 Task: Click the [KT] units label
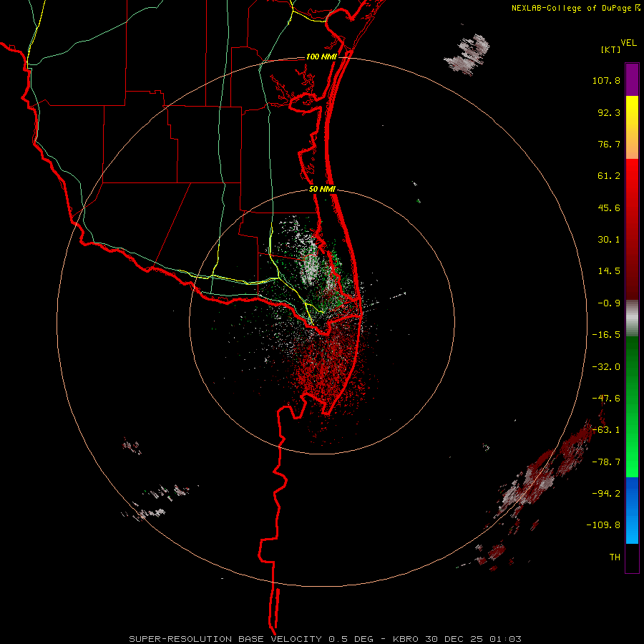pos(611,49)
